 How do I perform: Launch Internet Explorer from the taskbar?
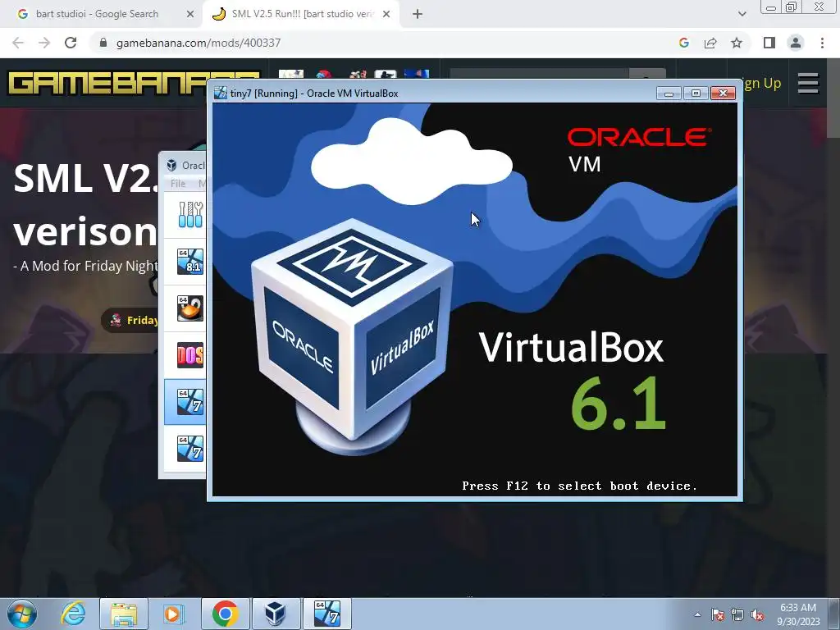[x=72, y=614]
